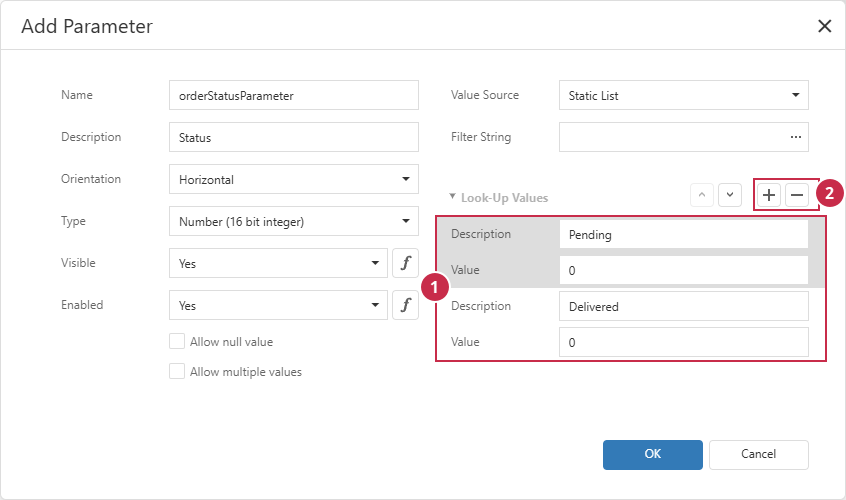Add a new look-up value with plus icon
This screenshot has width=846, height=500.
pos(769,195)
